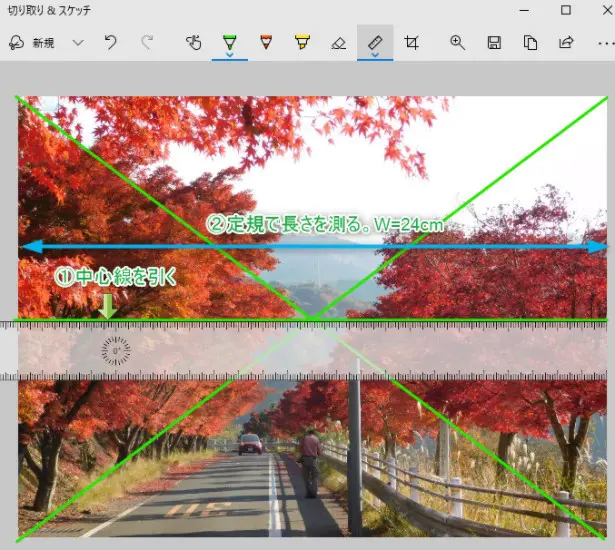Undo the last stroke
The image size is (615, 550).
tap(111, 42)
